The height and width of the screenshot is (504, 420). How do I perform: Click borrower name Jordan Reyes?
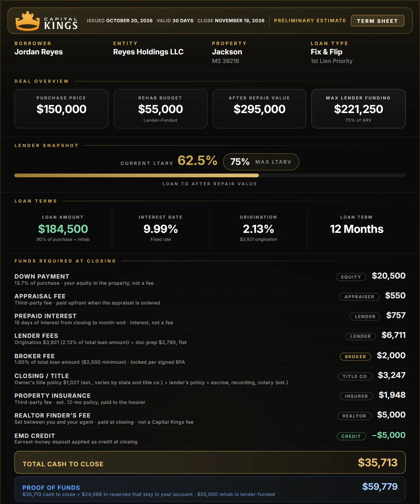point(39,52)
